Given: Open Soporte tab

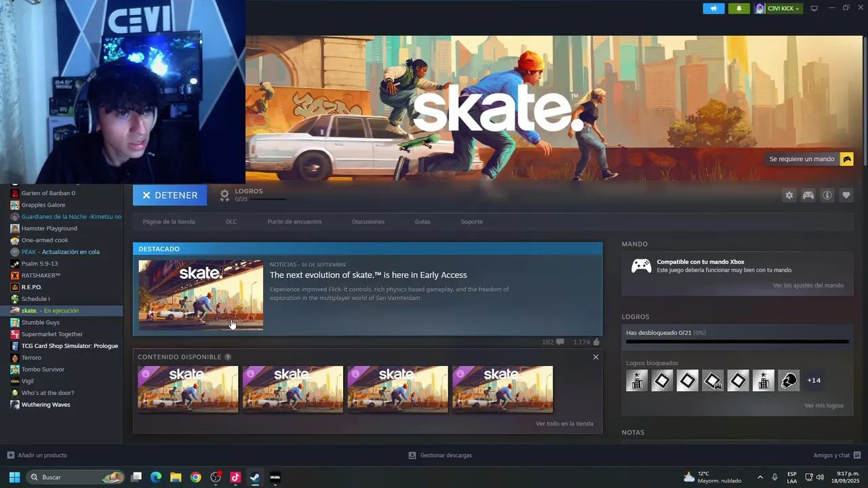Looking at the screenshot, I should coord(472,222).
